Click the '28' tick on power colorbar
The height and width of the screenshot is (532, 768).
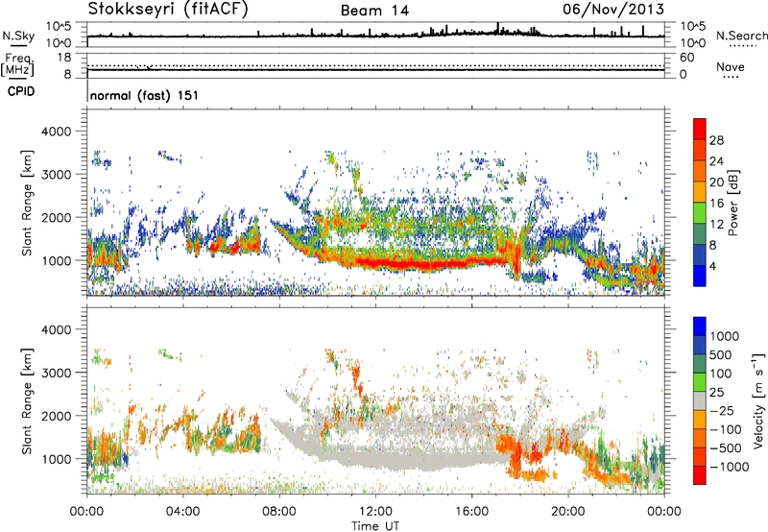(x=716, y=140)
